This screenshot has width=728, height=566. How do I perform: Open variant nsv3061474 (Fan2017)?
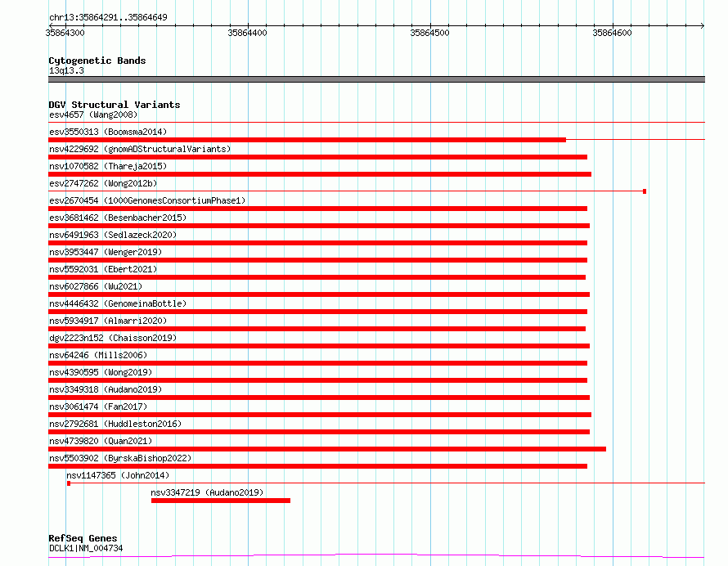(98, 407)
